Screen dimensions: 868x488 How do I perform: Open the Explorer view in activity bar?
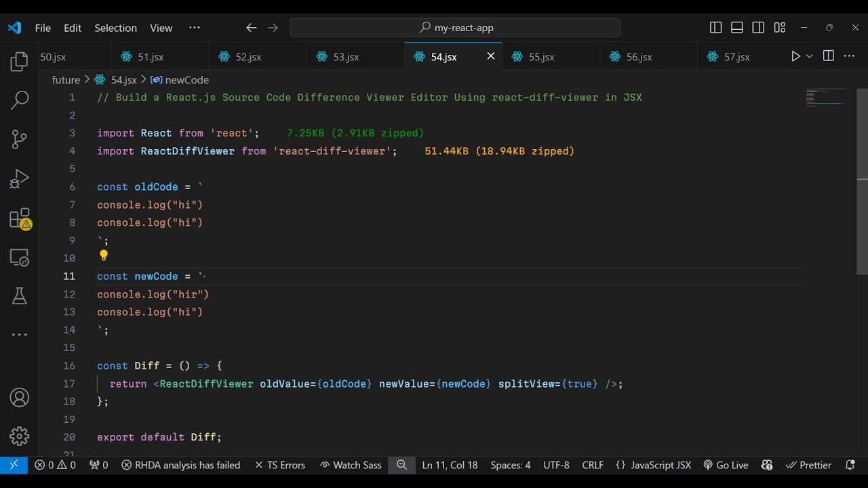click(x=19, y=62)
